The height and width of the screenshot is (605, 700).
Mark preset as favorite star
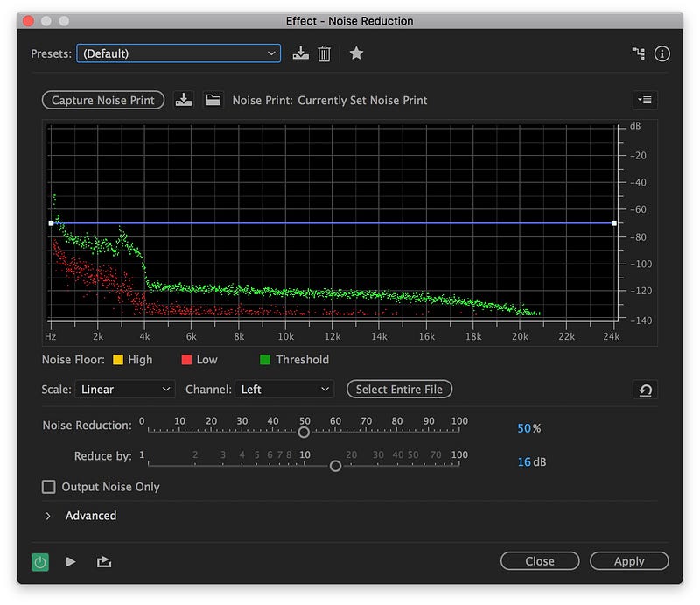click(x=356, y=53)
